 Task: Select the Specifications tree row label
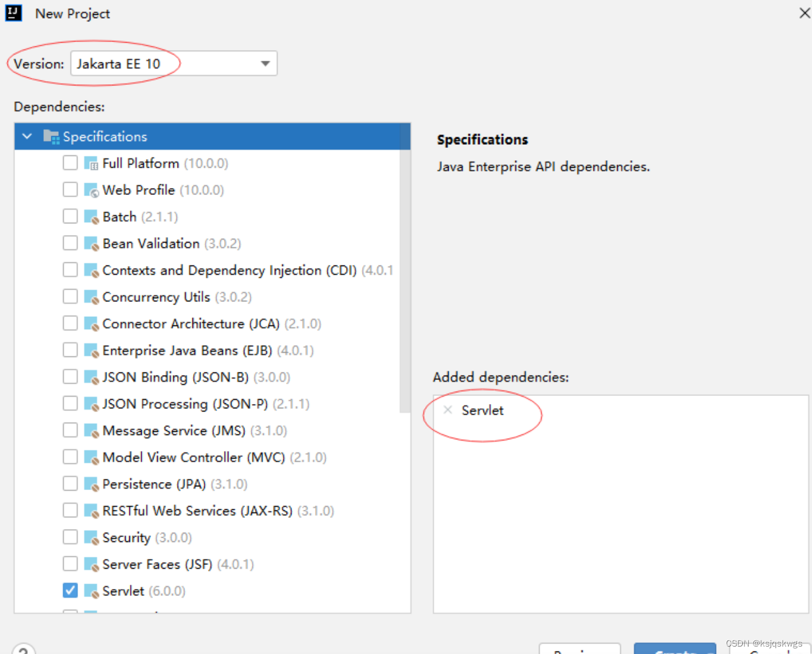pos(105,136)
